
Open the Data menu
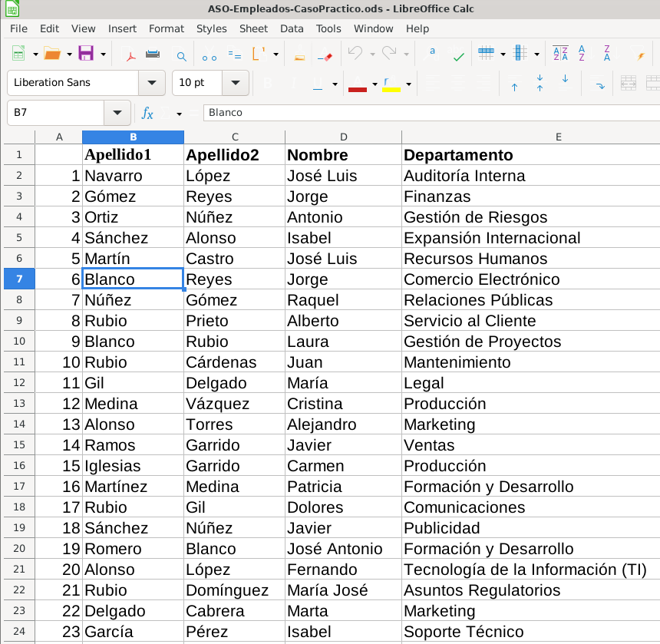tap(292, 28)
